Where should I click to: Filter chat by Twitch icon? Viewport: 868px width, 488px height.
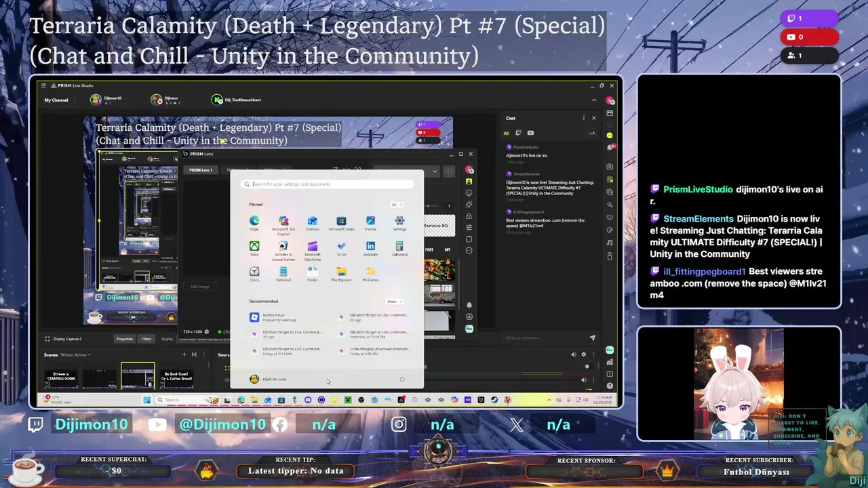[518, 133]
